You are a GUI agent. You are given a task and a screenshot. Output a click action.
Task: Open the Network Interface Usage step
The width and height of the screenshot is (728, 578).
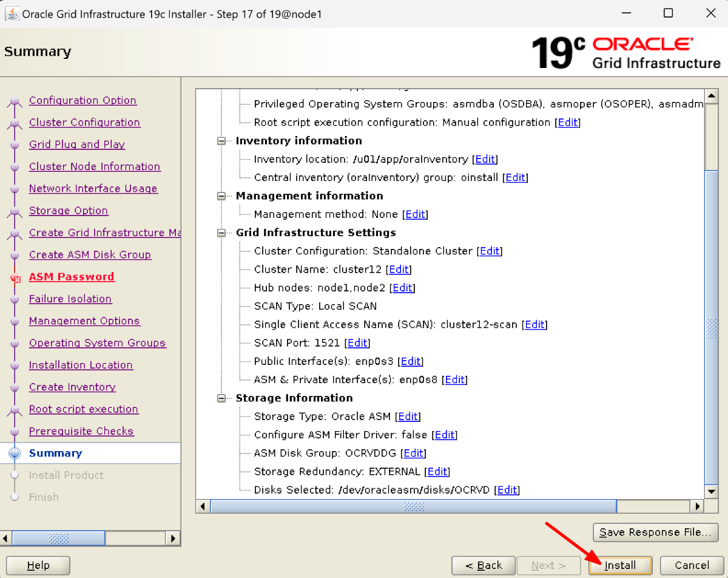93,189
